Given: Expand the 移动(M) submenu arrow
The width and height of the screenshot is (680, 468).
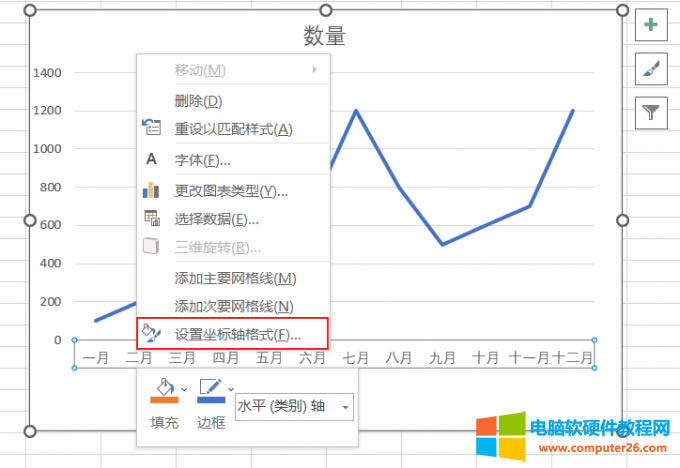Looking at the screenshot, I should (x=314, y=69).
